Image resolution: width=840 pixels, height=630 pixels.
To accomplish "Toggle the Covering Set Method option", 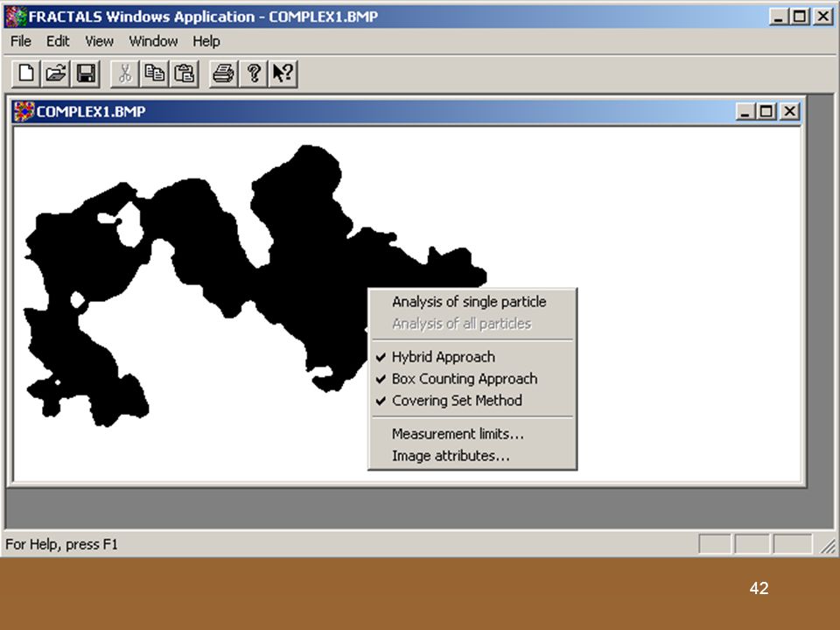I will (x=472, y=401).
